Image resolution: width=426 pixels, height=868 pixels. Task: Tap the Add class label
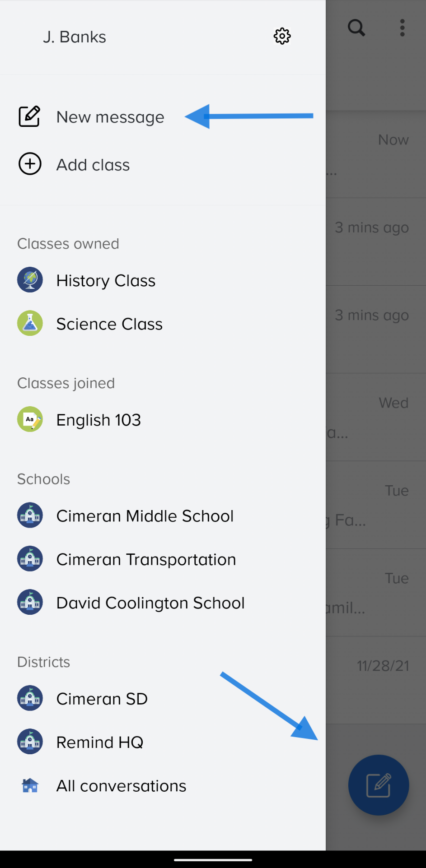(x=93, y=165)
